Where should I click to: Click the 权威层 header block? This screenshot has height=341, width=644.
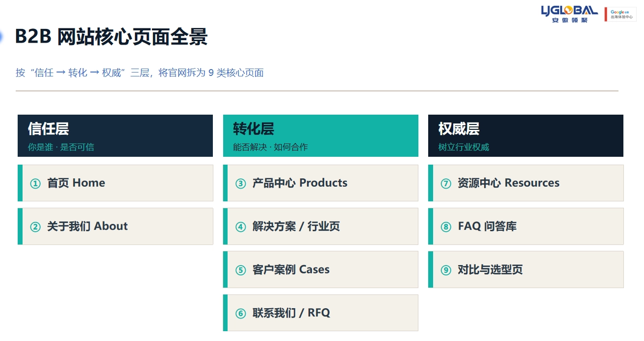(x=526, y=136)
